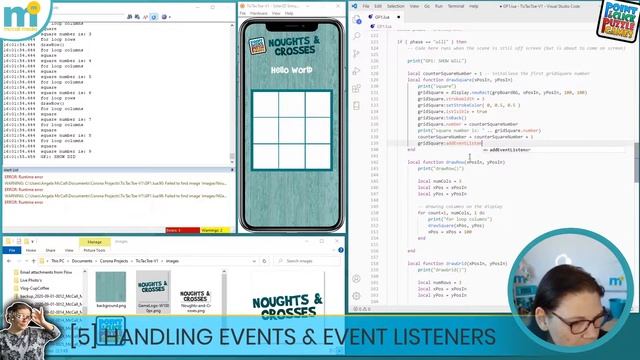The image size is (640, 360).
Task: Click the Up arrow in File Explorer
Action: point(33,261)
